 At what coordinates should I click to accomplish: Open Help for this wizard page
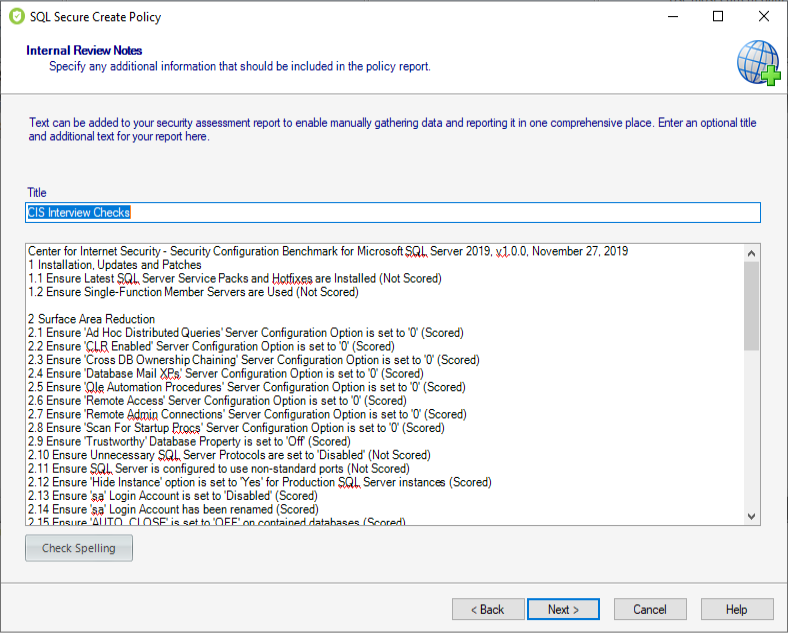pyautogui.click(x=737, y=609)
